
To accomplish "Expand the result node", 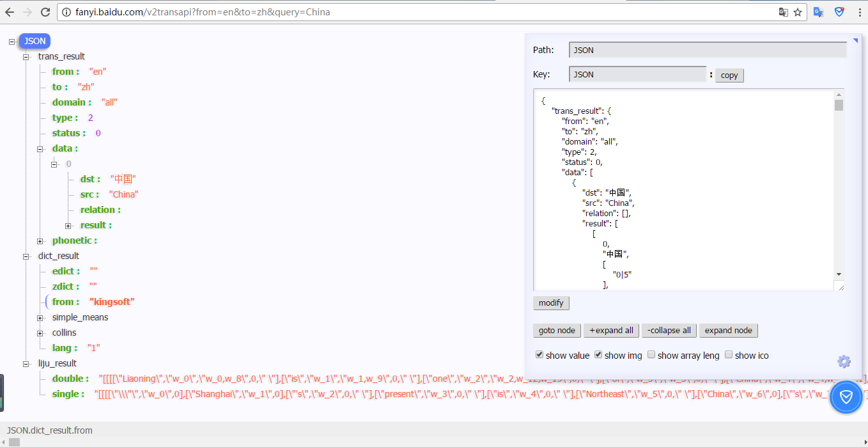I will click(x=68, y=225).
